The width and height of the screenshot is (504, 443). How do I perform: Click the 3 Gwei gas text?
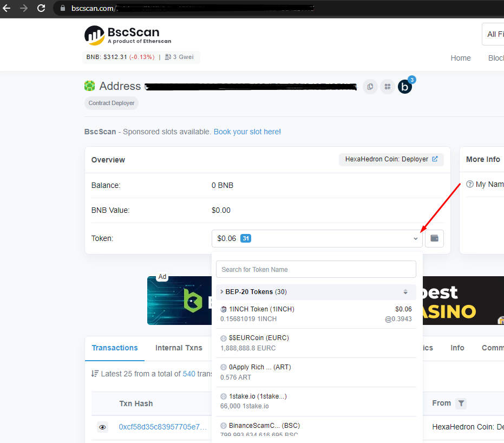(183, 57)
